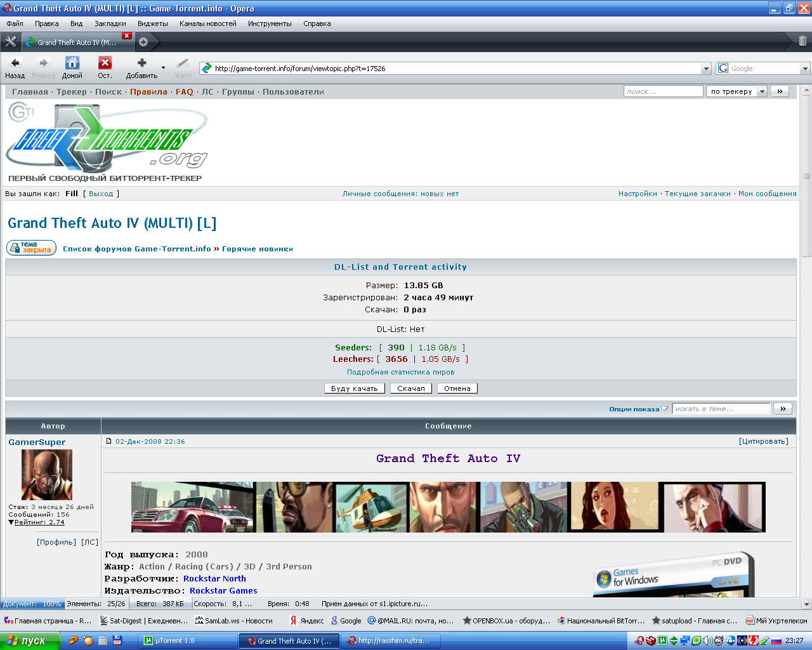Click in the site search 'поиск...' field

click(x=664, y=91)
